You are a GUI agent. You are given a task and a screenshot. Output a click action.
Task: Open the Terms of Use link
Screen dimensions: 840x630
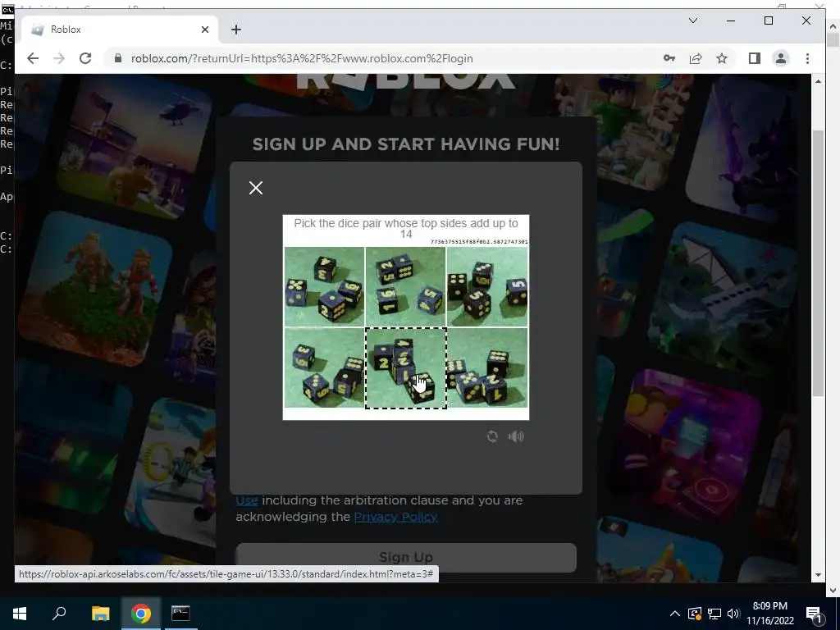pyautogui.click(x=246, y=500)
